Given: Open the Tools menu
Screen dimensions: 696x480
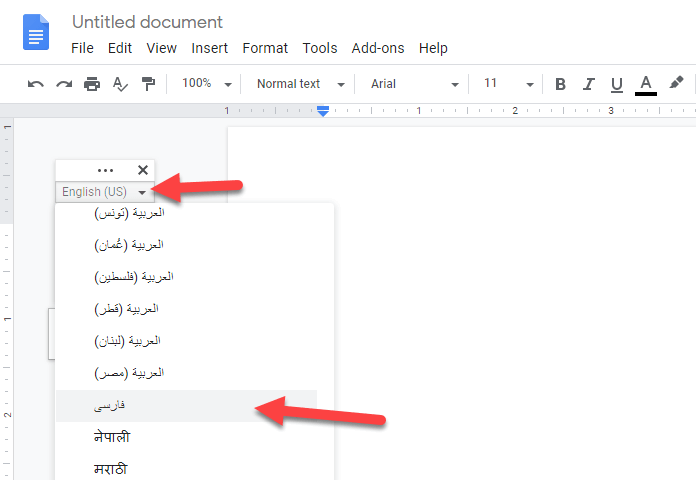Looking at the screenshot, I should point(320,48).
